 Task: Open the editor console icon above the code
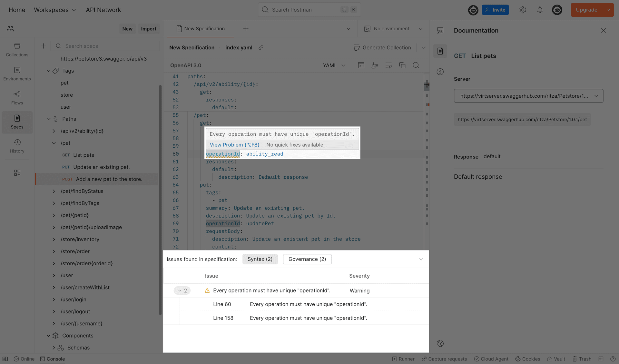click(361, 65)
